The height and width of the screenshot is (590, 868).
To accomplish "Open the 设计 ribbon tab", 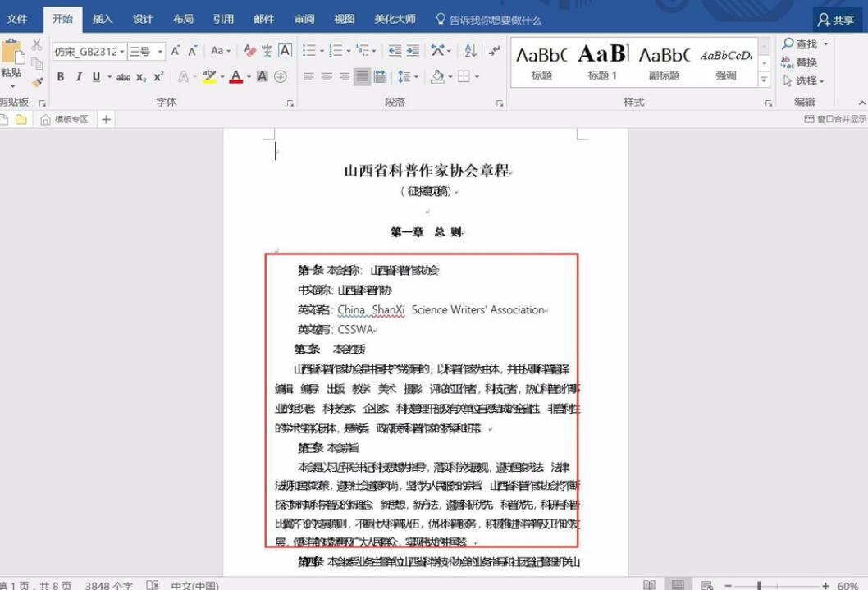I will (x=143, y=19).
